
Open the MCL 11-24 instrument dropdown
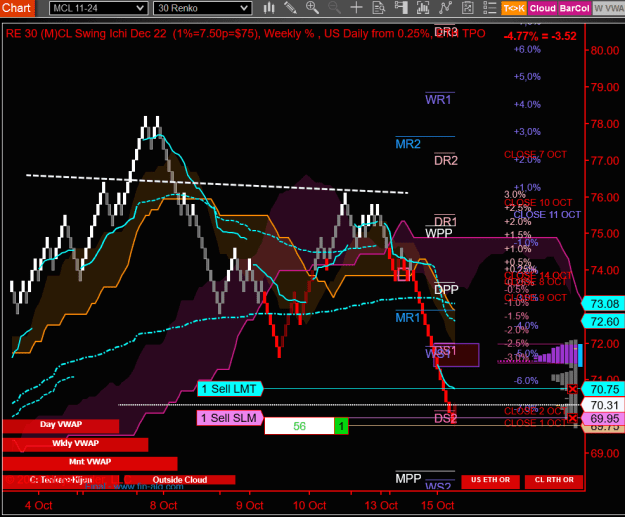coord(98,8)
